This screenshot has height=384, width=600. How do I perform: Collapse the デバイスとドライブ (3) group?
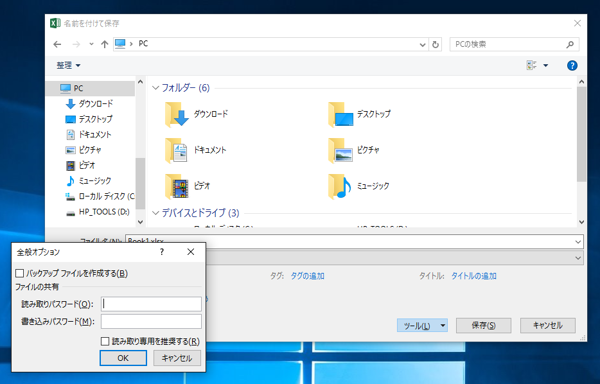(x=155, y=213)
